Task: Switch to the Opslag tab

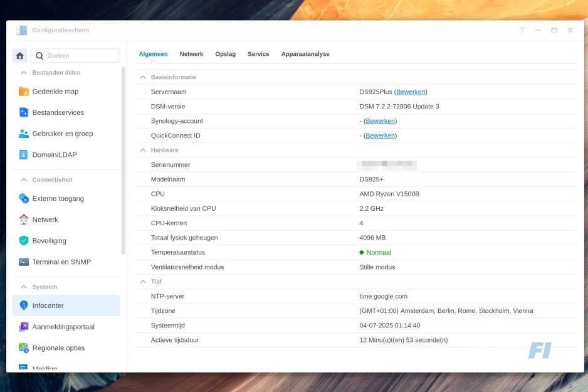Action: (226, 54)
